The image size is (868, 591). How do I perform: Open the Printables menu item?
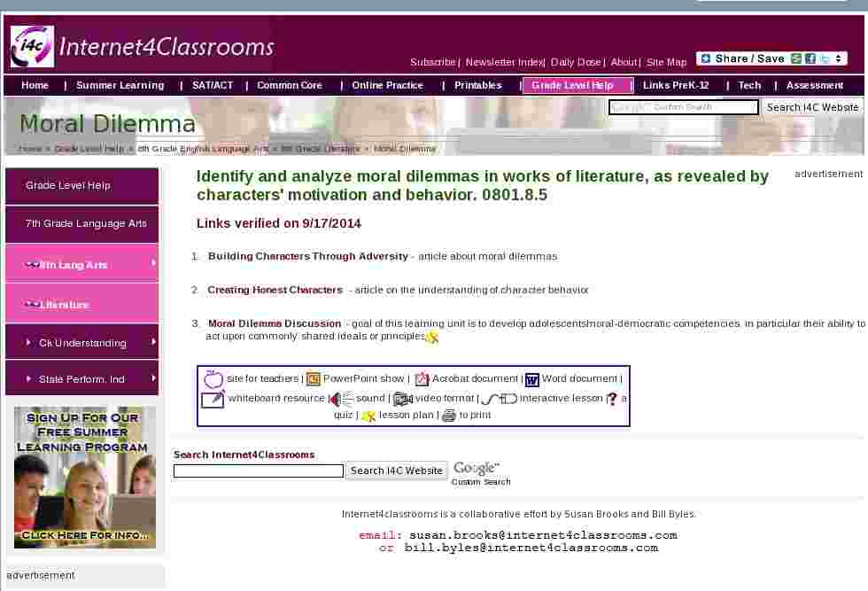click(478, 85)
